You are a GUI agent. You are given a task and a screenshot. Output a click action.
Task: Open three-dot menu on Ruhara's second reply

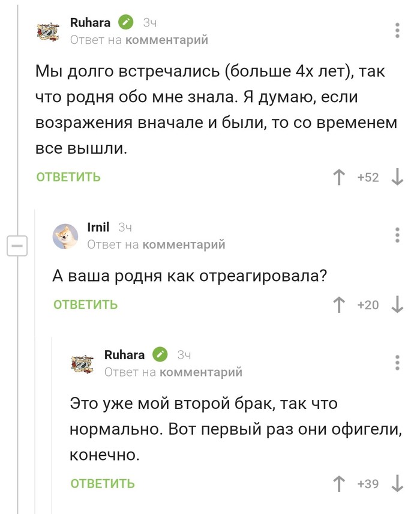click(397, 363)
